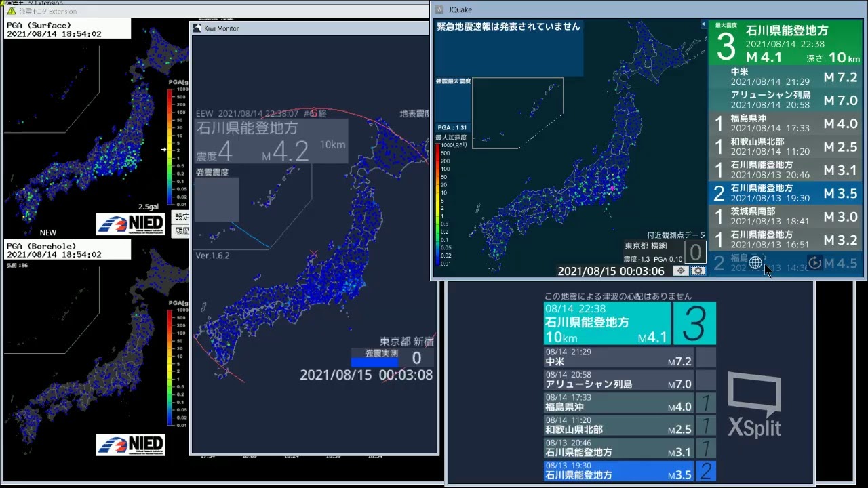Image resolution: width=868 pixels, height=488 pixels.
Task: Click the Kiwi Monitor title bar icon
Action: 197,28
